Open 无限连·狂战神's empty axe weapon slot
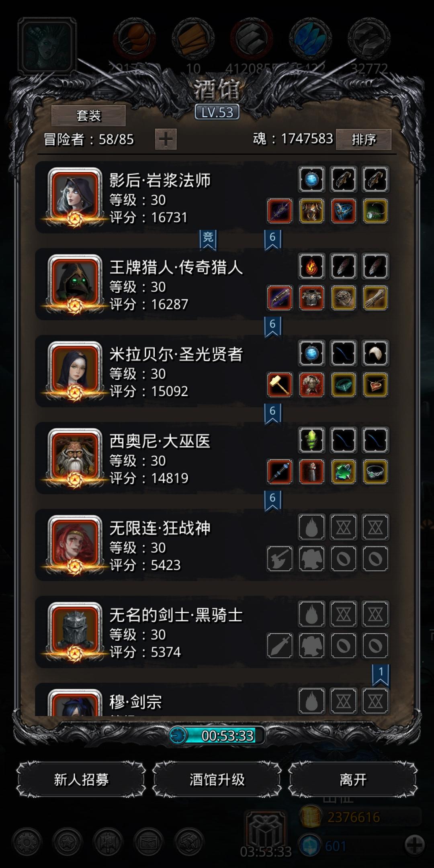Screen dimensions: 434x868 280,559
